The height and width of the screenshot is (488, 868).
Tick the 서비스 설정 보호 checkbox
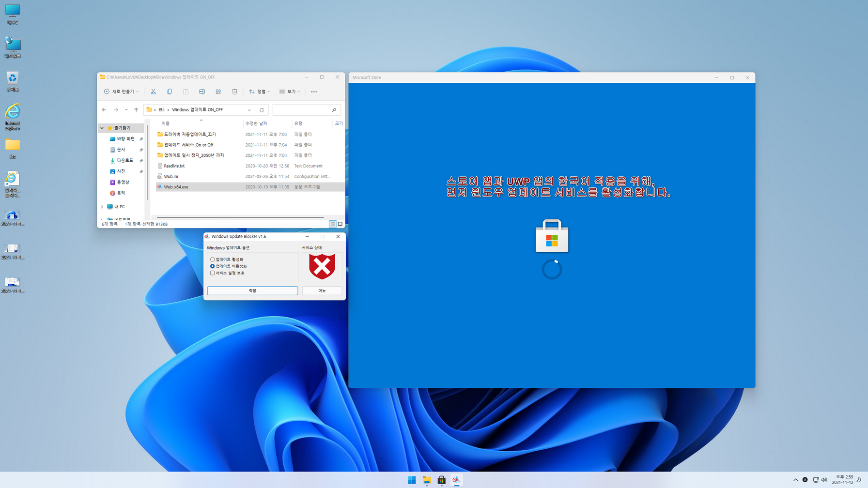coord(213,273)
